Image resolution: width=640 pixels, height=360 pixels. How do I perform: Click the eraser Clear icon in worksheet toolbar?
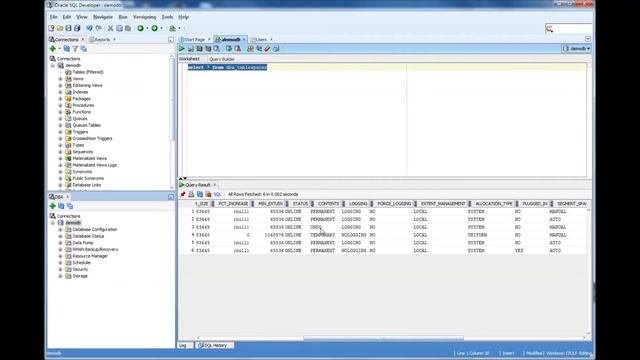(267, 49)
